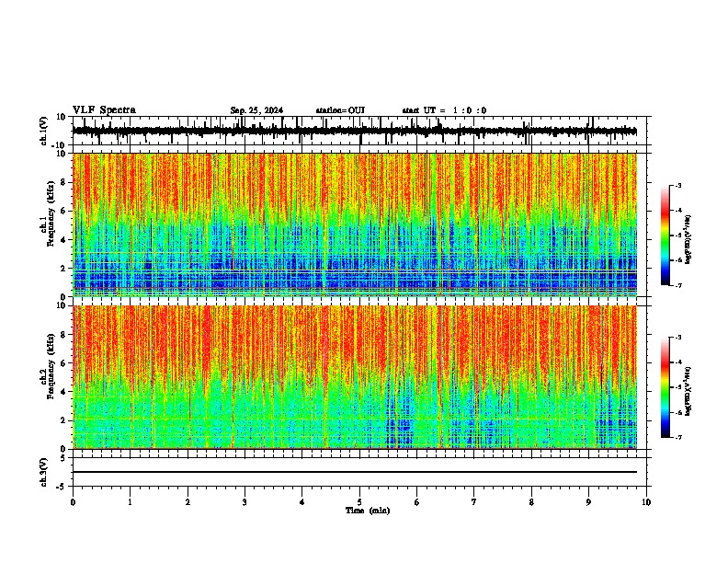Click the ch.1 voltage waveform trace

click(355, 131)
